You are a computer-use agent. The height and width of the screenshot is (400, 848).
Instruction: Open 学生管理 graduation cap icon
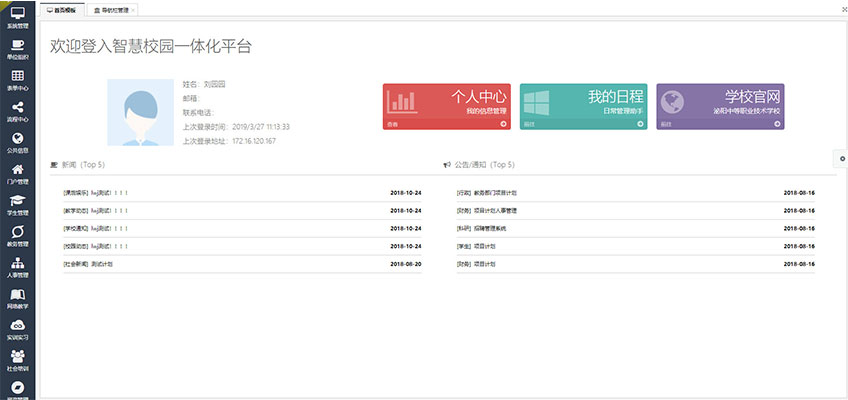pos(17,201)
